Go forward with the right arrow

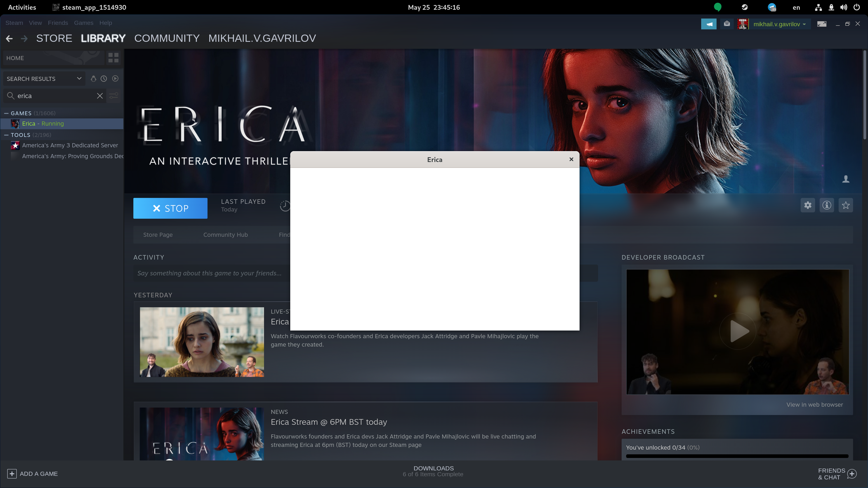24,39
